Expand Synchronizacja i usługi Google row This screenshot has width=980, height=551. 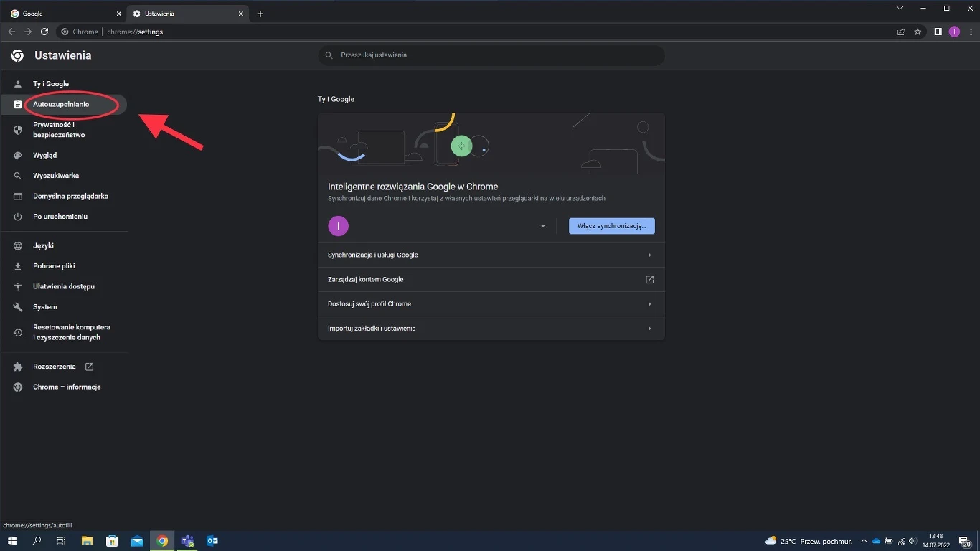pyautogui.click(x=491, y=255)
